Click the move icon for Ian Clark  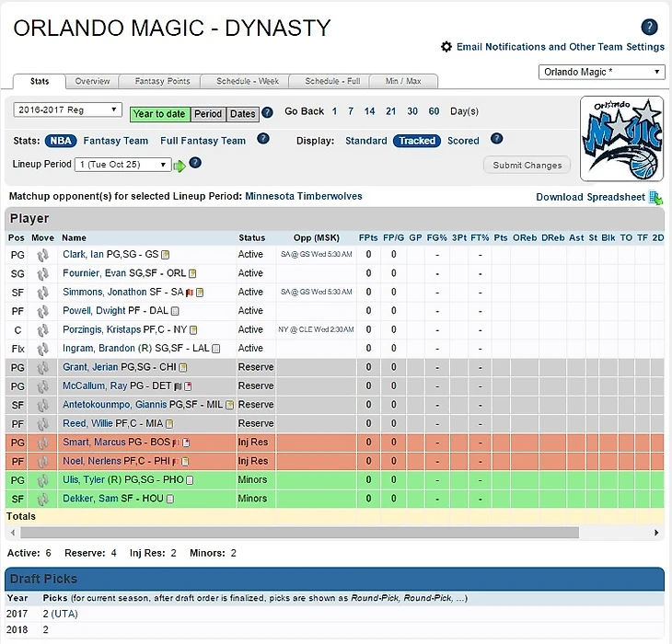(x=43, y=255)
